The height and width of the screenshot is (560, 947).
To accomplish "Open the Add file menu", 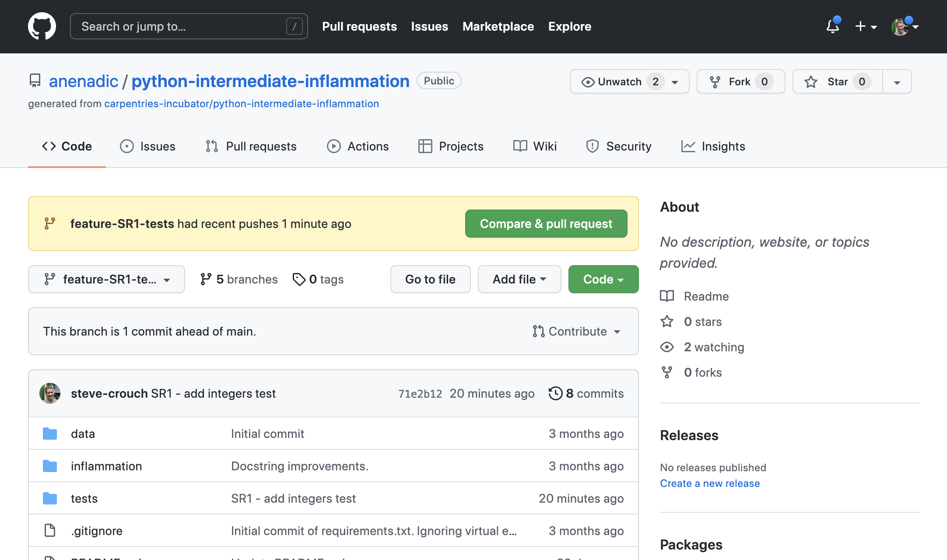I will point(519,279).
